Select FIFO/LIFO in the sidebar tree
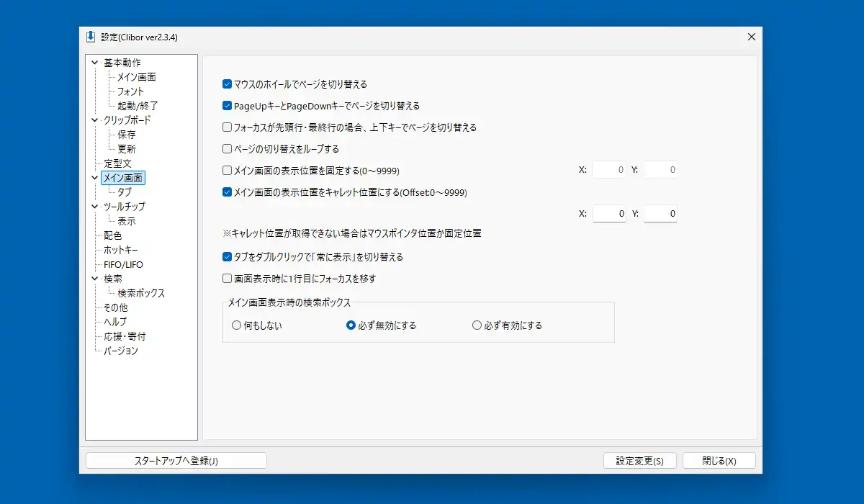This screenshot has width=864, height=504. (123, 264)
